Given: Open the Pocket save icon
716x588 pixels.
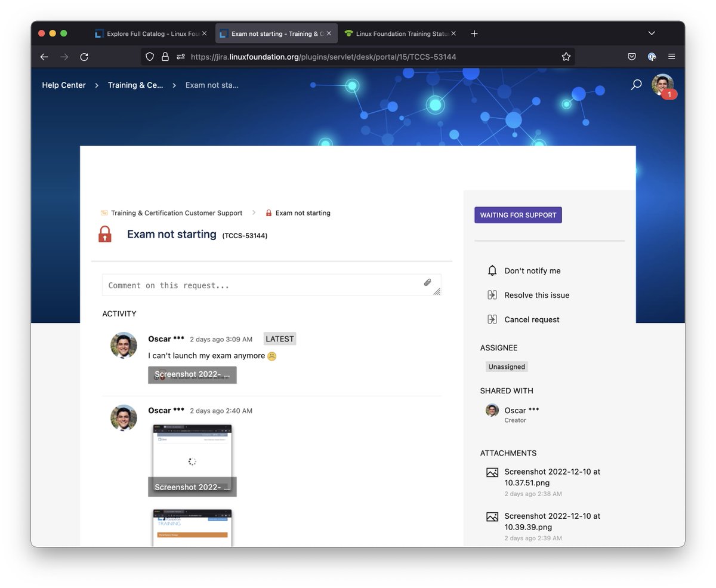Looking at the screenshot, I should (632, 57).
